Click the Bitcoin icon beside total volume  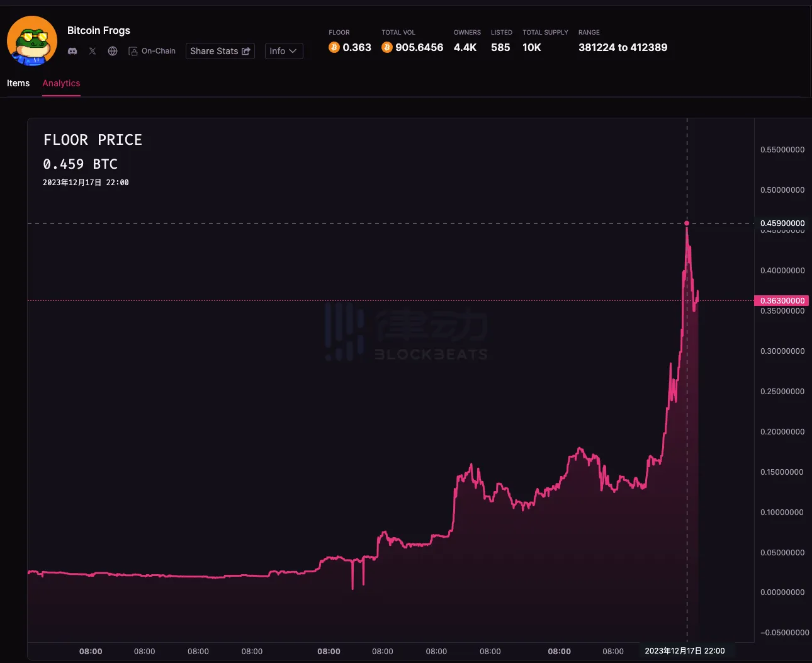click(387, 47)
